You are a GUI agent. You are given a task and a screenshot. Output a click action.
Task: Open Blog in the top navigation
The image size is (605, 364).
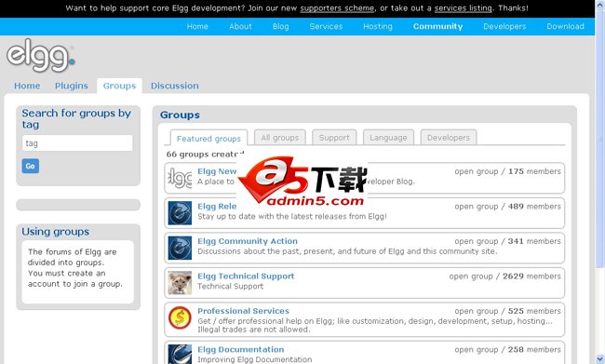(x=280, y=26)
